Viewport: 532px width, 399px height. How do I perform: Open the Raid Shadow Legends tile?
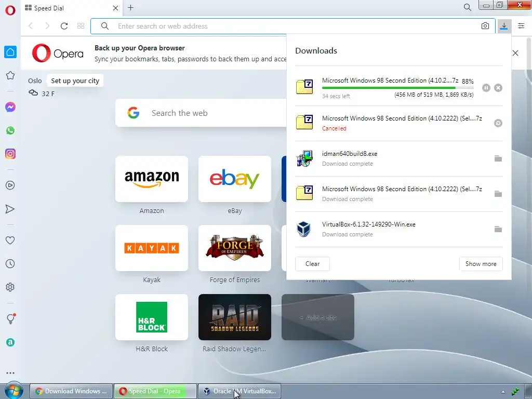point(235,317)
